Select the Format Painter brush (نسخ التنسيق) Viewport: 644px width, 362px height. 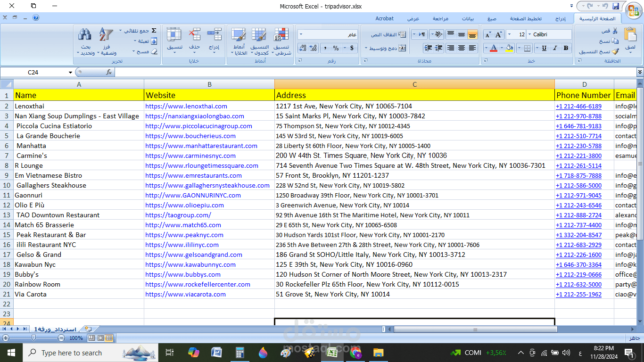point(615,51)
